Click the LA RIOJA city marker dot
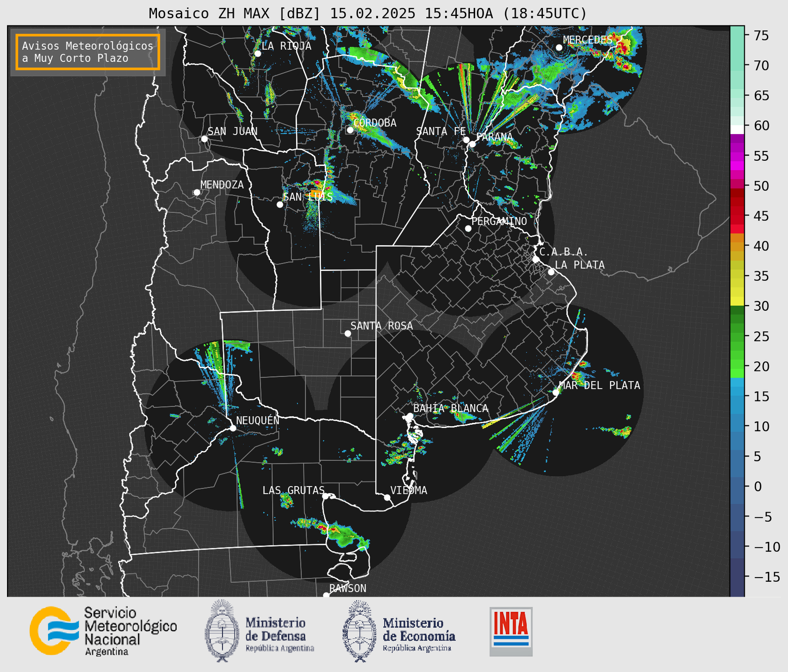Viewport: 788px width, 672px height. coord(257,54)
